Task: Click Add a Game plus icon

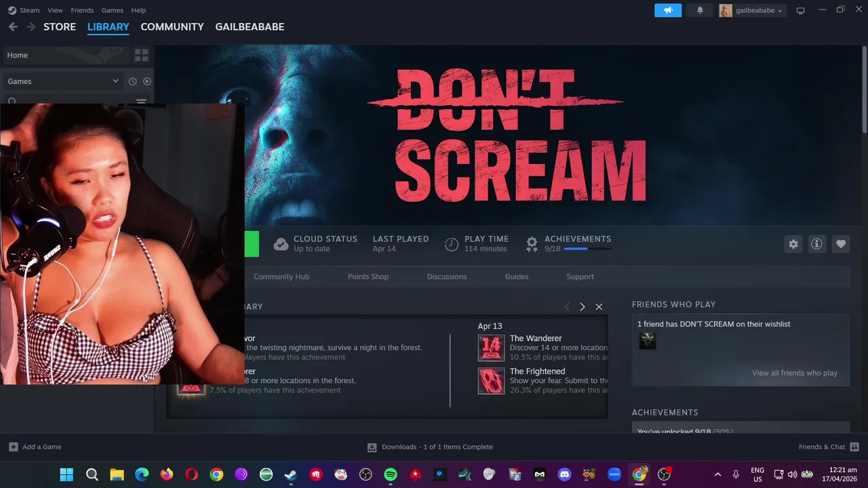Action: [x=14, y=447]
